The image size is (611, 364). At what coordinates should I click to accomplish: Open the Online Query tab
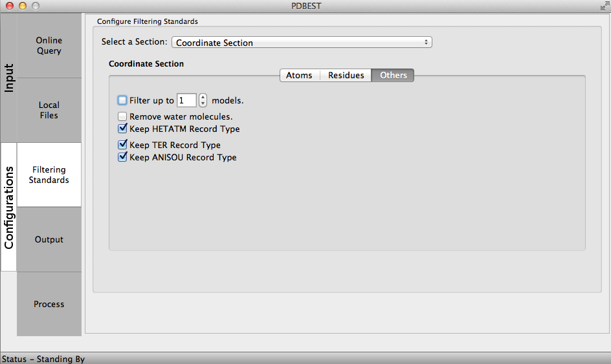click(x=49, y=46)
